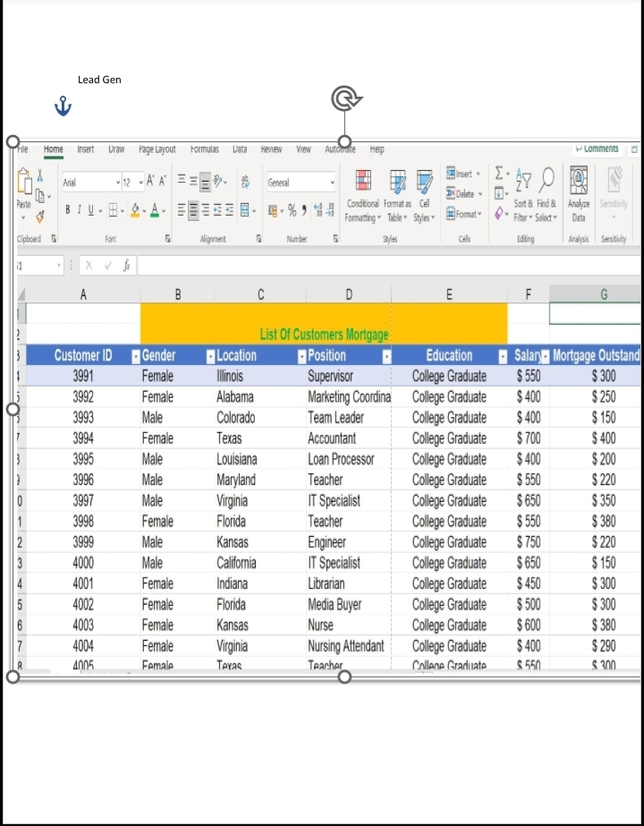Click Increase Decimal icon

(318, 210)
